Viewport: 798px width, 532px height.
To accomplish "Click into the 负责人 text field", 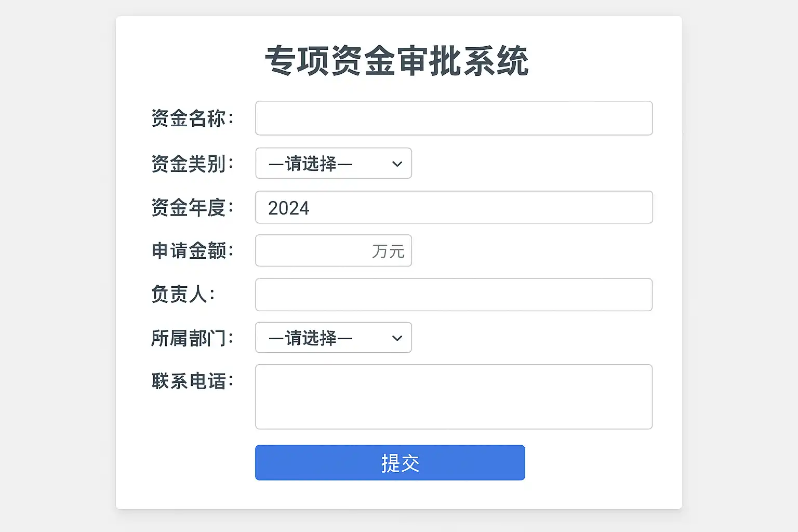I will coord(454,295).
